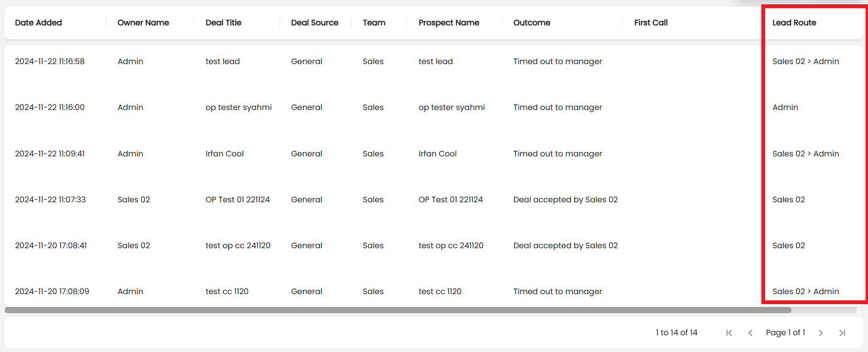This screenshot has height=352, width=868.
Task: Click the Lead Route column header
Action: pyautogui.click(x=794, y=22)
